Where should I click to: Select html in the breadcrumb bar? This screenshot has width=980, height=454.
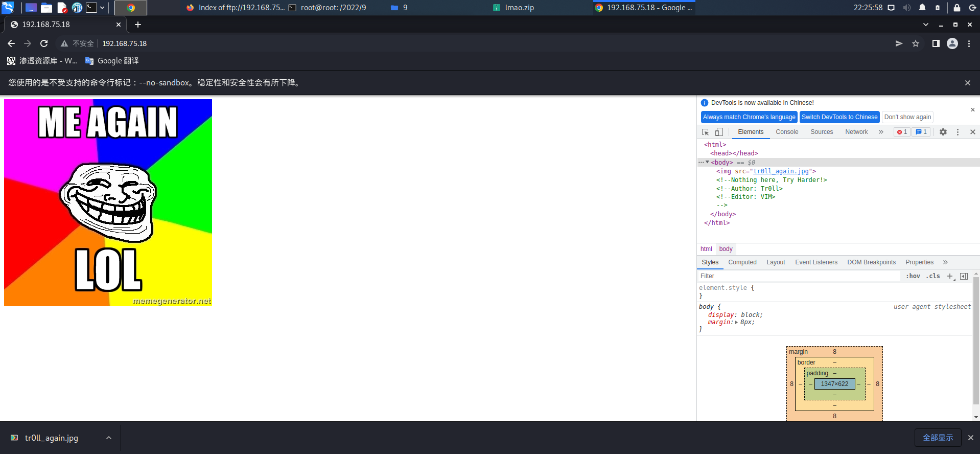[706, 249]
